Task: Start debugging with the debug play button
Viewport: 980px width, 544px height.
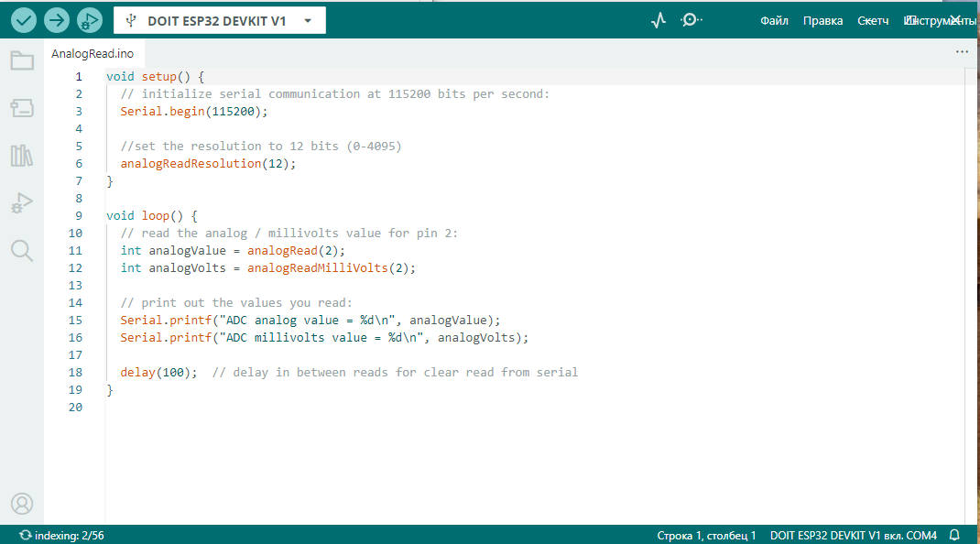Action: pyautogui.click(x=90, y=20)
